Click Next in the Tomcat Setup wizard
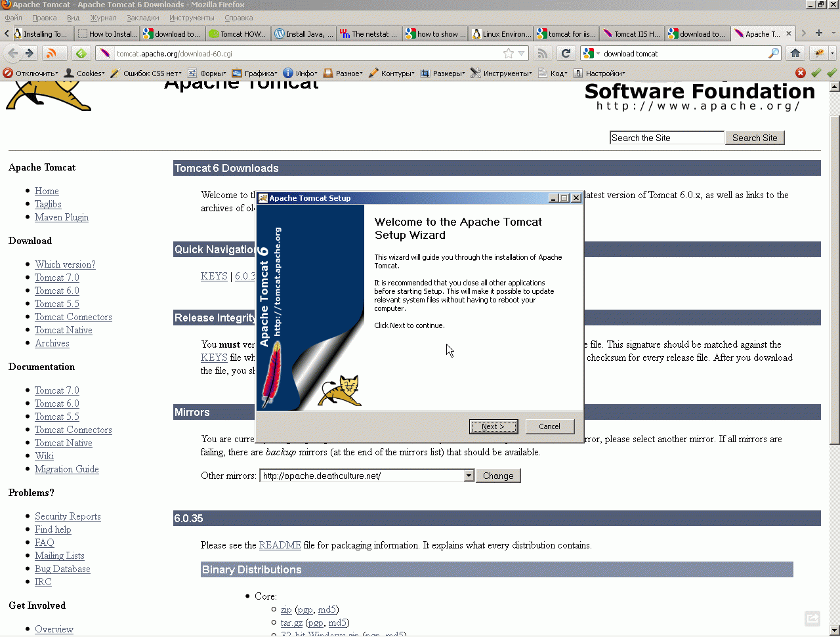This screenshot has width=840, height=637. tap(493, 426)
